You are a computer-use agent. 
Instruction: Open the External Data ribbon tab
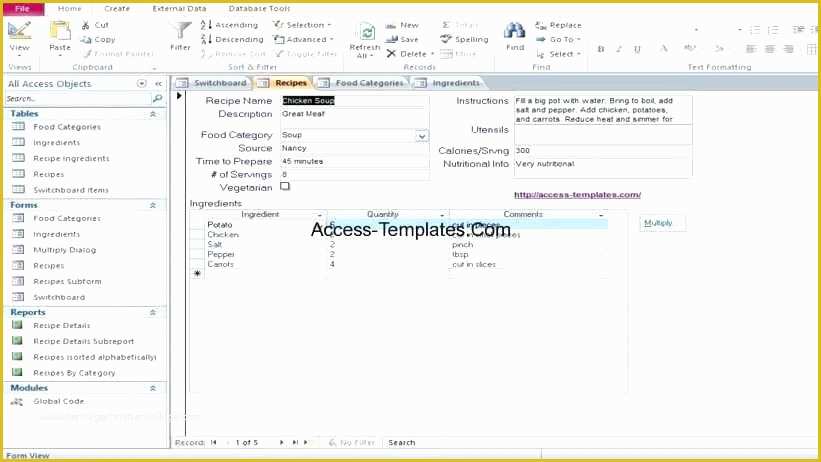tap(179, 8)
